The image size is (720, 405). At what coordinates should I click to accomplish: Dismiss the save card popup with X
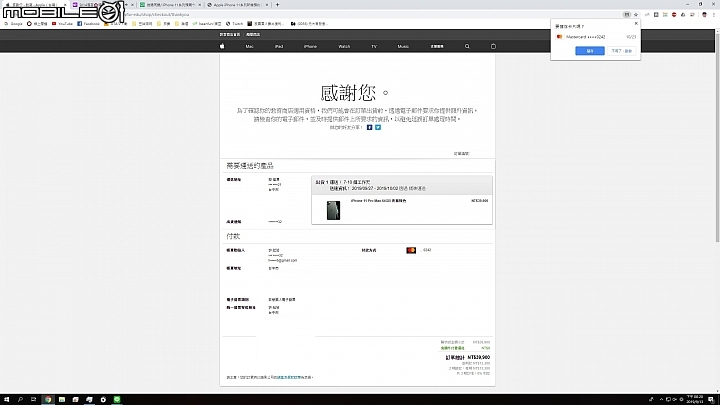click(x=636, y=23)
